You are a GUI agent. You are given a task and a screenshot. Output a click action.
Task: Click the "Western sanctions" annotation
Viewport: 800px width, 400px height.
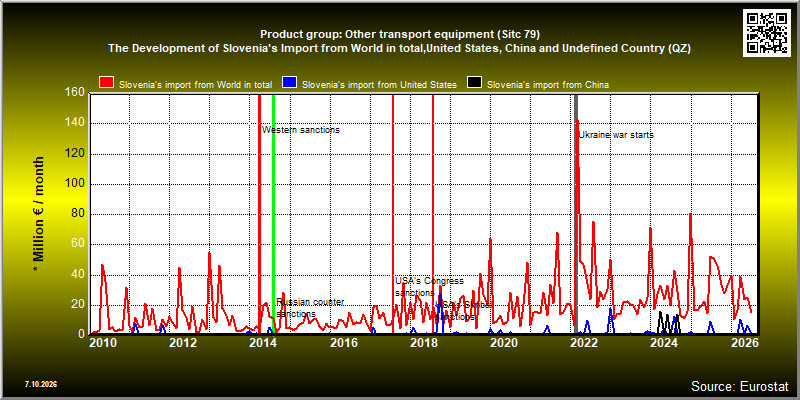[x=301, y=130]
